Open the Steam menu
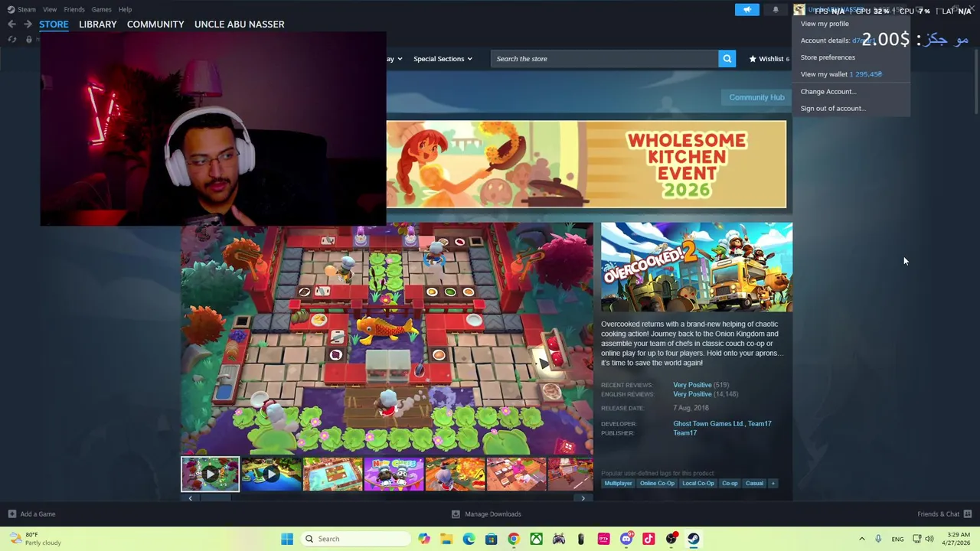 click(27, 9)
